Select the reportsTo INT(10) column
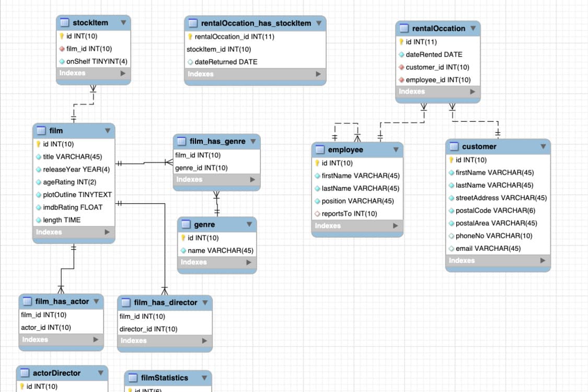This screenshot has height=392, width=588. (349, 213)
